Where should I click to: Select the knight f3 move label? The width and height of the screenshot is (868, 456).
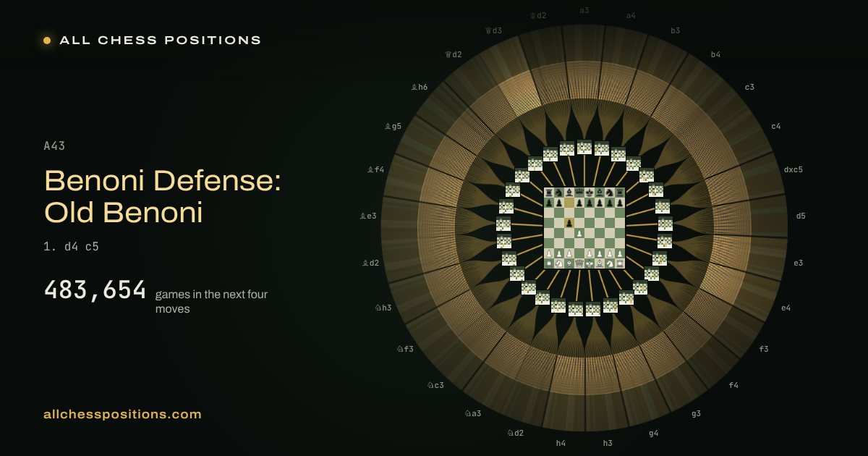[x=405, y=349]
